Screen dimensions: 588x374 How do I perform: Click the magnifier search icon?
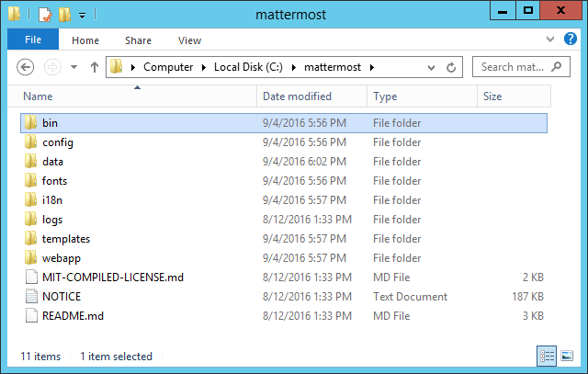557,67
